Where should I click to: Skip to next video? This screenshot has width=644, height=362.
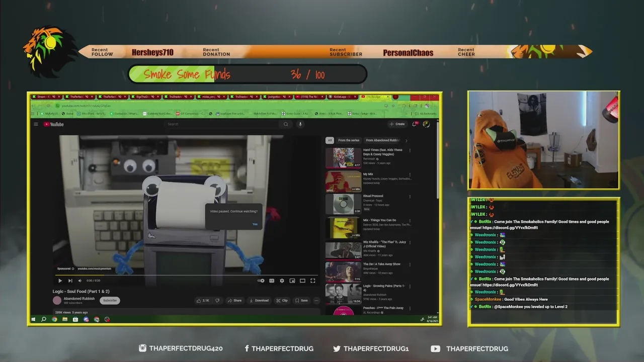pyautogui.click(x=70, y=281)
